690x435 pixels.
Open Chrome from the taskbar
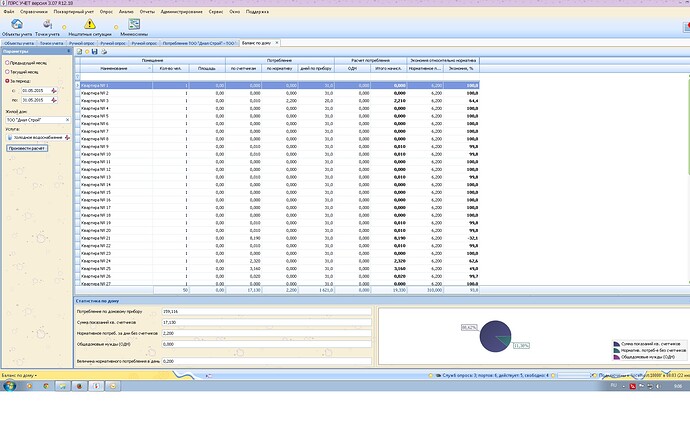click(46, 386)
